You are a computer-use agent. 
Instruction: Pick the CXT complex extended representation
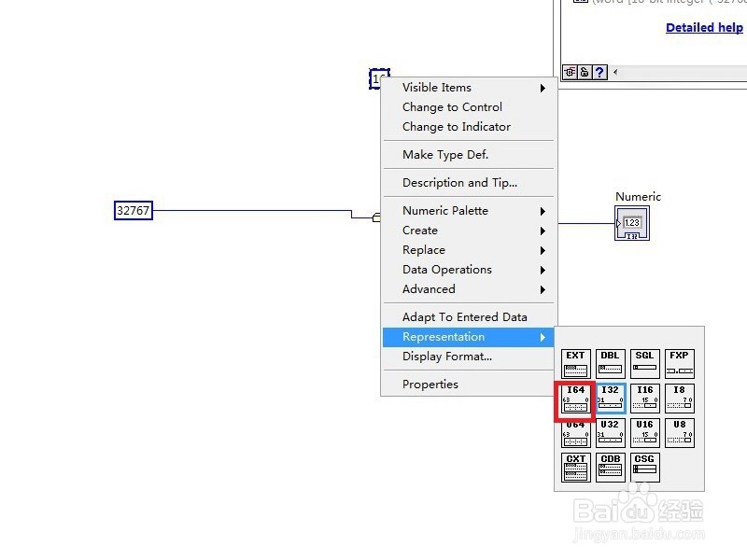tap(575, 468)
